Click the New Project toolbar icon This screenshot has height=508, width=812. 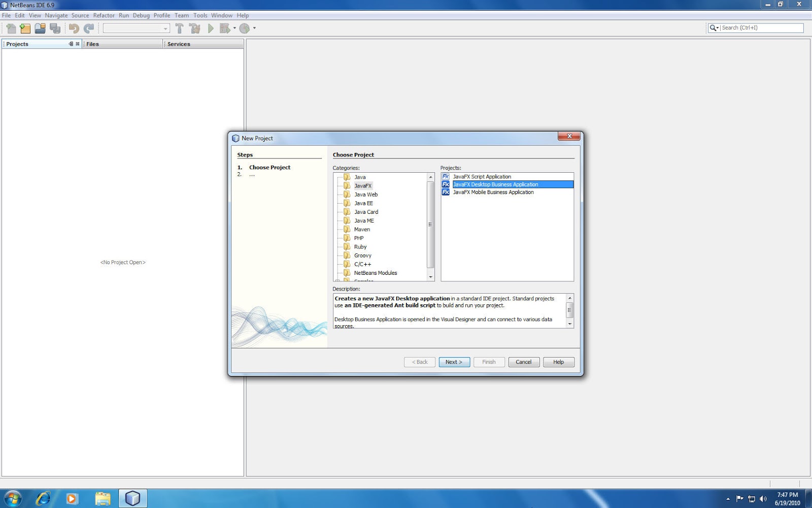click(x=25, y=28)
